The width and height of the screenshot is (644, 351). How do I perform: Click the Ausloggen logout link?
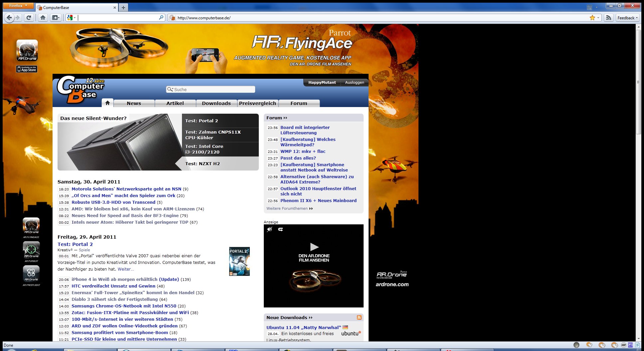[x=355, y=82]
